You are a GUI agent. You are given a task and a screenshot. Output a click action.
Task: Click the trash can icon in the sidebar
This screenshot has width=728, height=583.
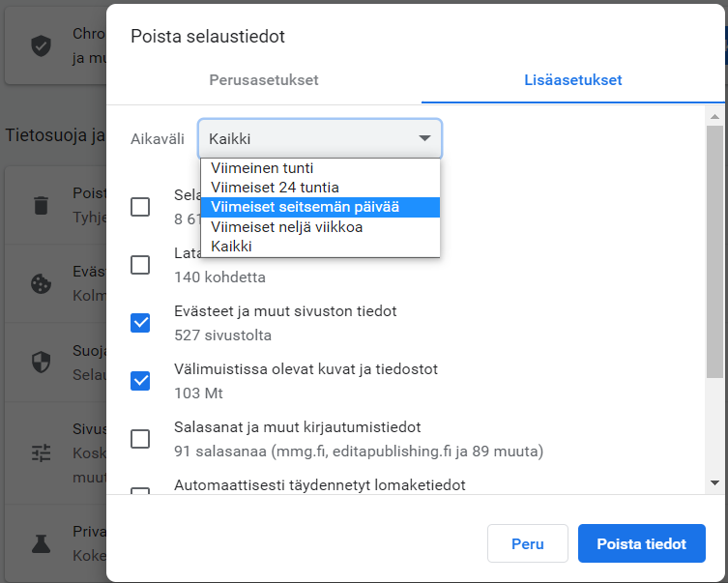coord(41,205)
